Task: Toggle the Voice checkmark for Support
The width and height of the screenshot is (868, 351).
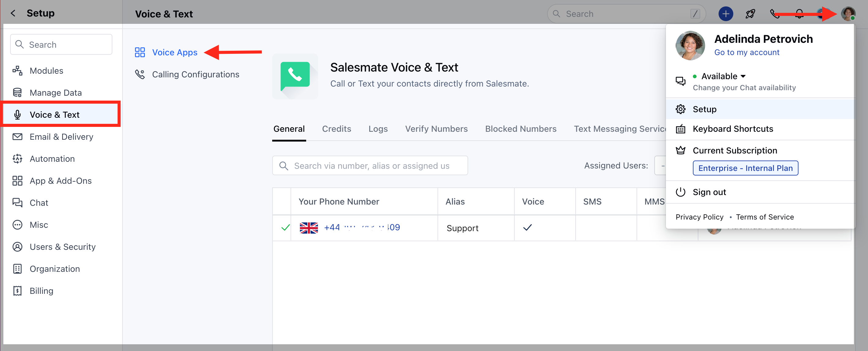Action: point(527,228)
